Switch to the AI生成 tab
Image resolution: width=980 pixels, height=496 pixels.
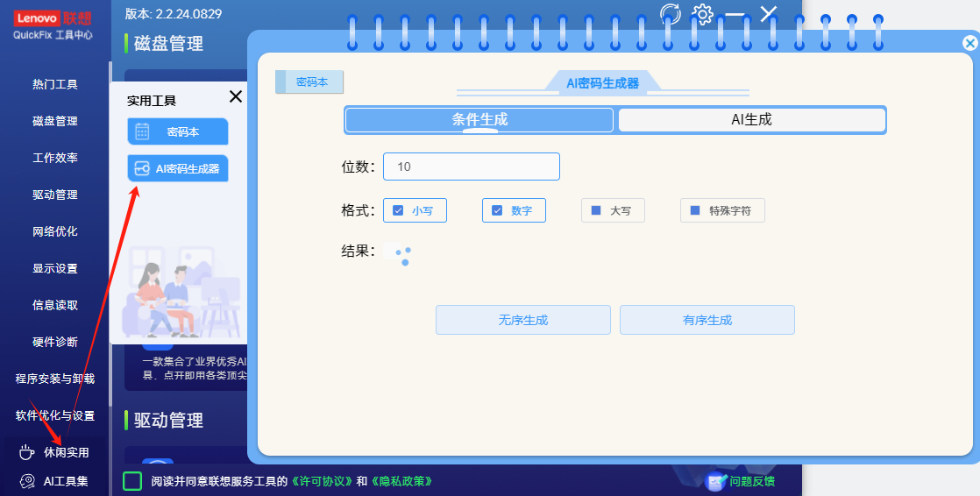[x=751, y=120]
